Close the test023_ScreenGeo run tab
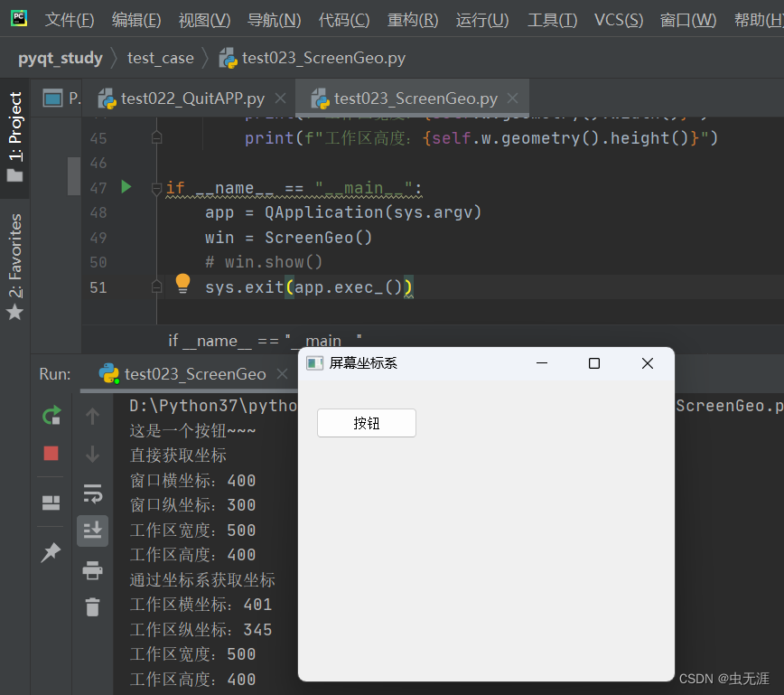 [x=283, y=374]
